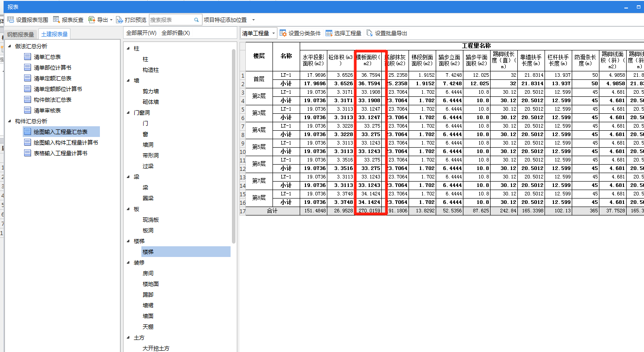Select 板洞 in category tree
644x352 pixels.
(148, 231)
